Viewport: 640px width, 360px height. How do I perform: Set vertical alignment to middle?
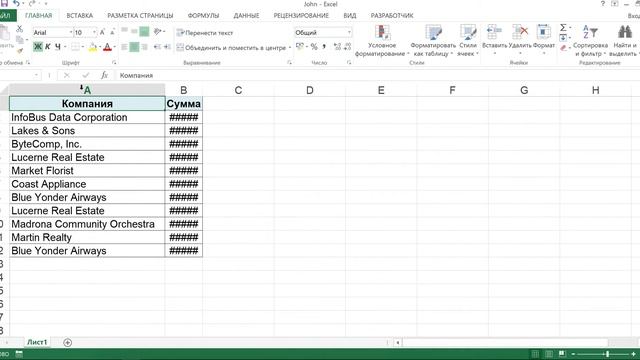134,31
